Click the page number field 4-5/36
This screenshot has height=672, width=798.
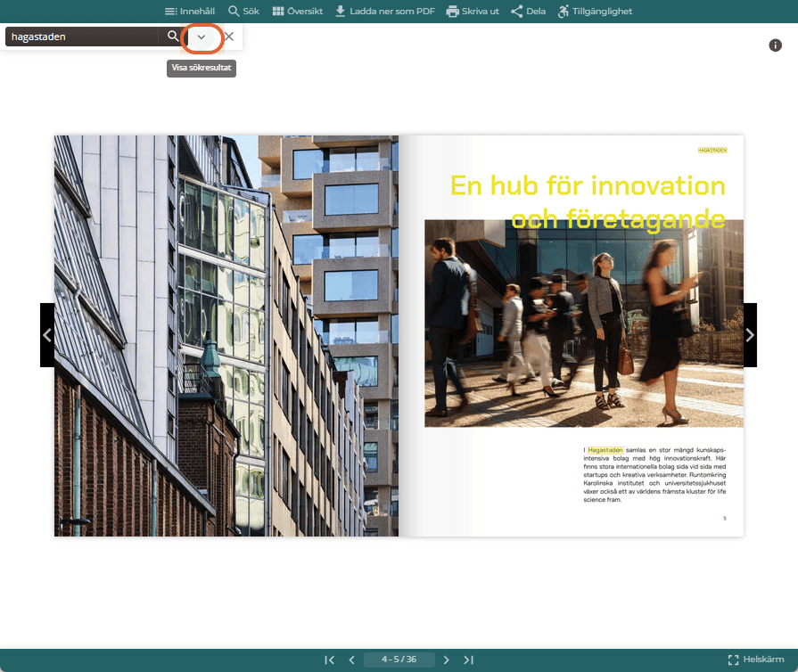pyautogui.click(x=399, y=660)
